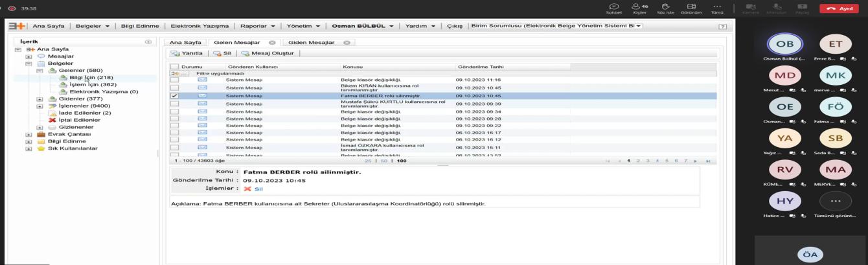Click the Sil link next to İşlemler
868x265 pixels.
[x=258, y=189]
